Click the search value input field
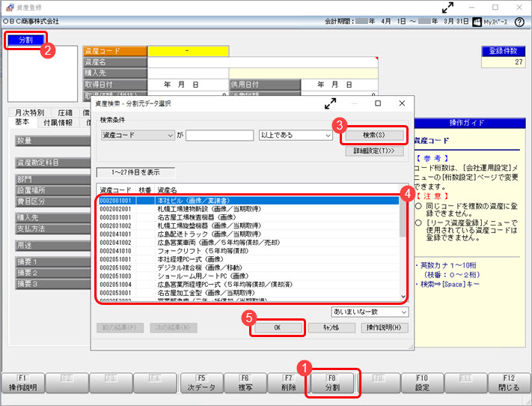The width and height of the screenshot is (532, 406). coord(219,136)
